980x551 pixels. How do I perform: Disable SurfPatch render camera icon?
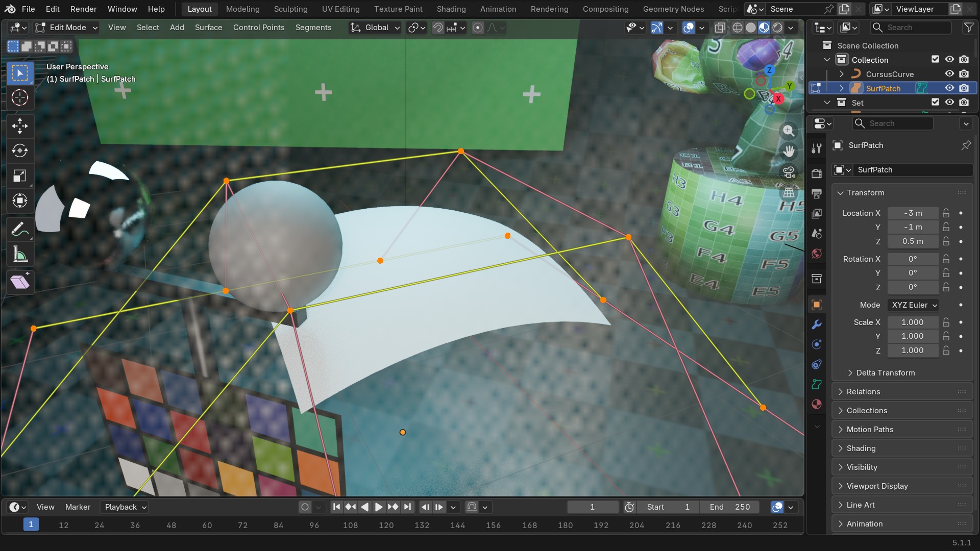pyautogui.click(x=964, y=88)
